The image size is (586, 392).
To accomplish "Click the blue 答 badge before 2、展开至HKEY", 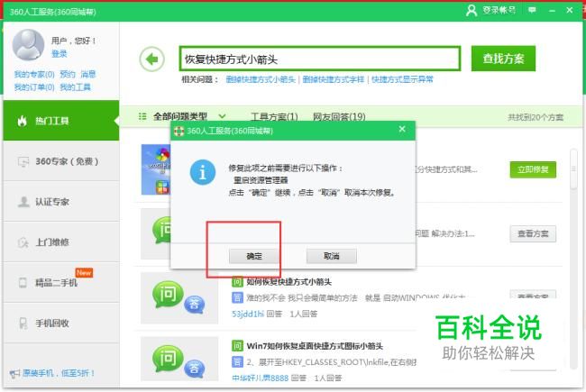I will [x=237, y=361].
